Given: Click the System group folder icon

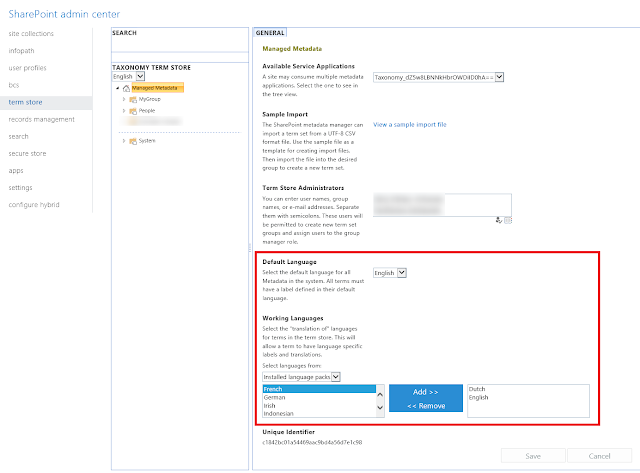Looking at the screenshot, I should (133, 141).
